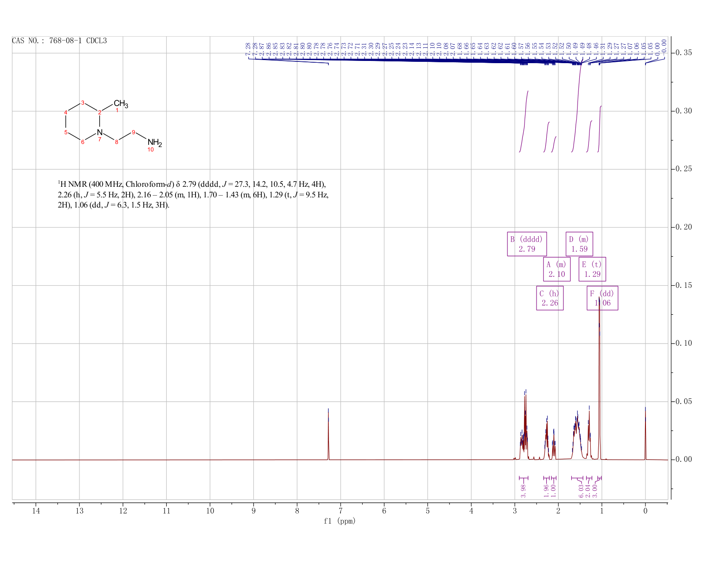Click the NH2 group in the structure
The width and height of the screenshot is (728, 563).
point(155,143)
